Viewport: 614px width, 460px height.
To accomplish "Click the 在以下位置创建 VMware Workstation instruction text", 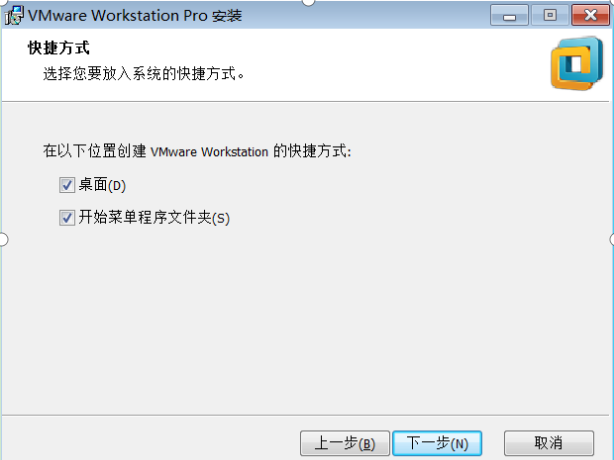I will click(x=197, y=151).
